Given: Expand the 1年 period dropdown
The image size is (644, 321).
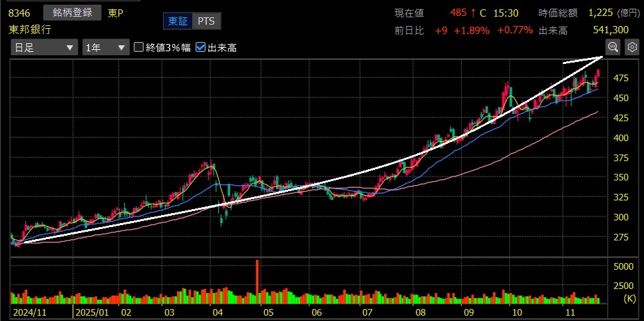Looking at the screenshot, I should tap(105, 47).
